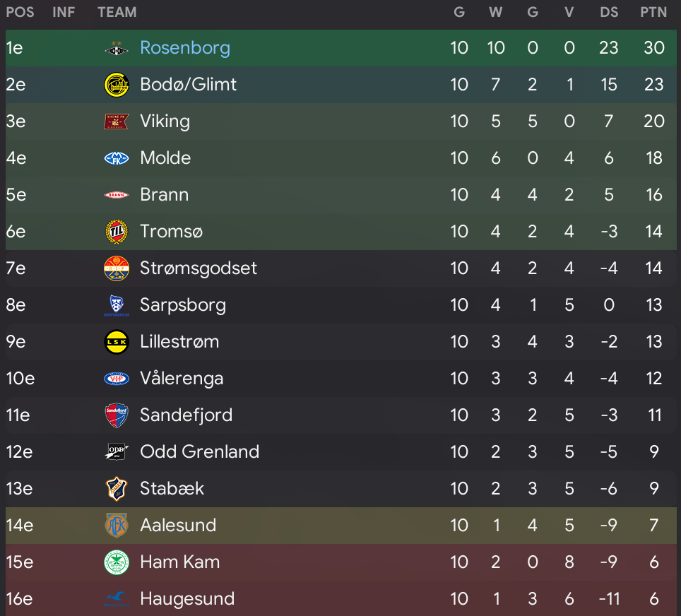This screenshot has width=681, height=616.
Task: Click the Stabæk club badge
Action: 117,489
